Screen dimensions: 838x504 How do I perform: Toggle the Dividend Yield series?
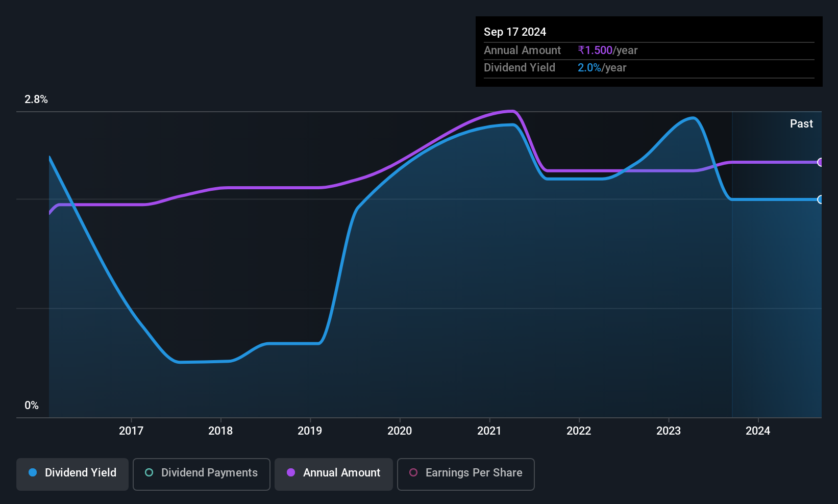coord(72,474)
